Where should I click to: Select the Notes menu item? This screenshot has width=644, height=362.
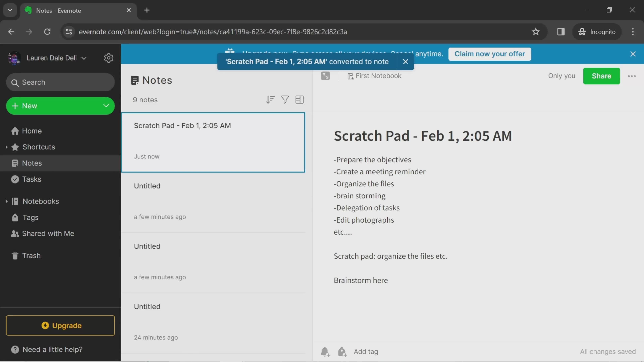pos(31,163)
